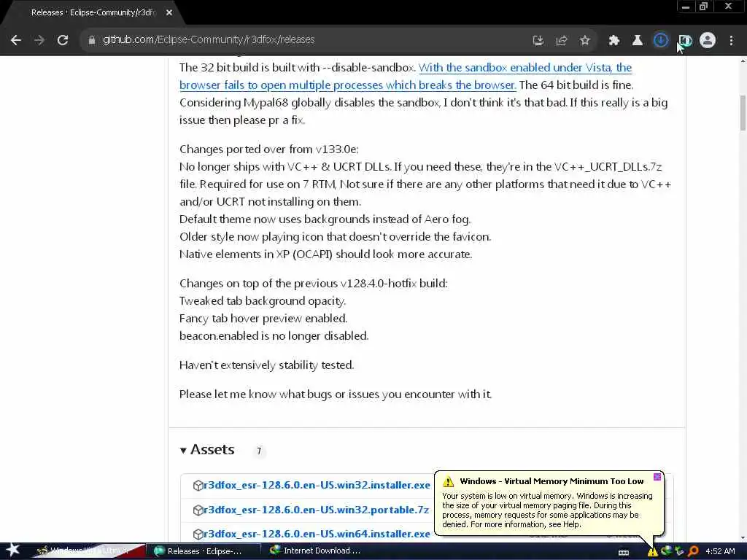Click the green globe tray icon
747x560 pixels.
tap(666, 551)
